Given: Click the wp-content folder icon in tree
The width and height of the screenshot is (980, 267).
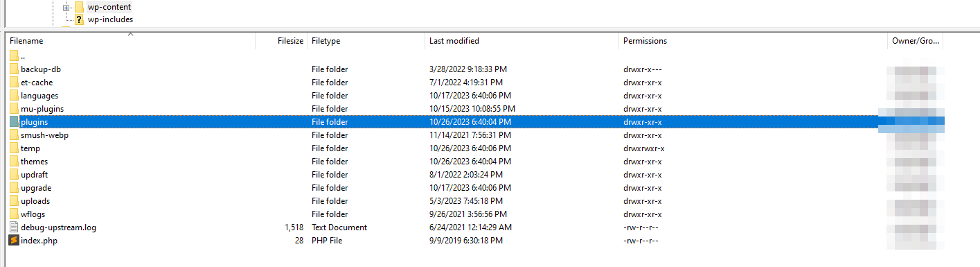Looking at the screenshot, I should pos(79,7).
